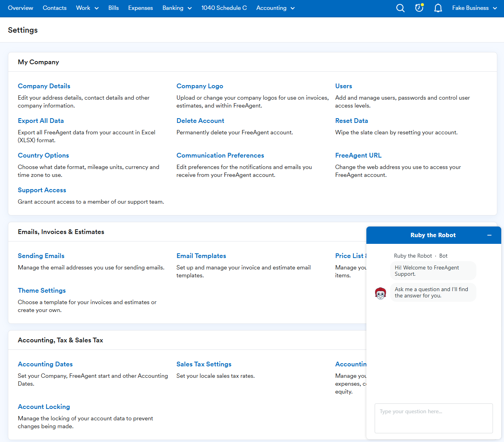Expand the Work menu dropdown
Viewport: 504px width, 442px height.
point(87,8)
